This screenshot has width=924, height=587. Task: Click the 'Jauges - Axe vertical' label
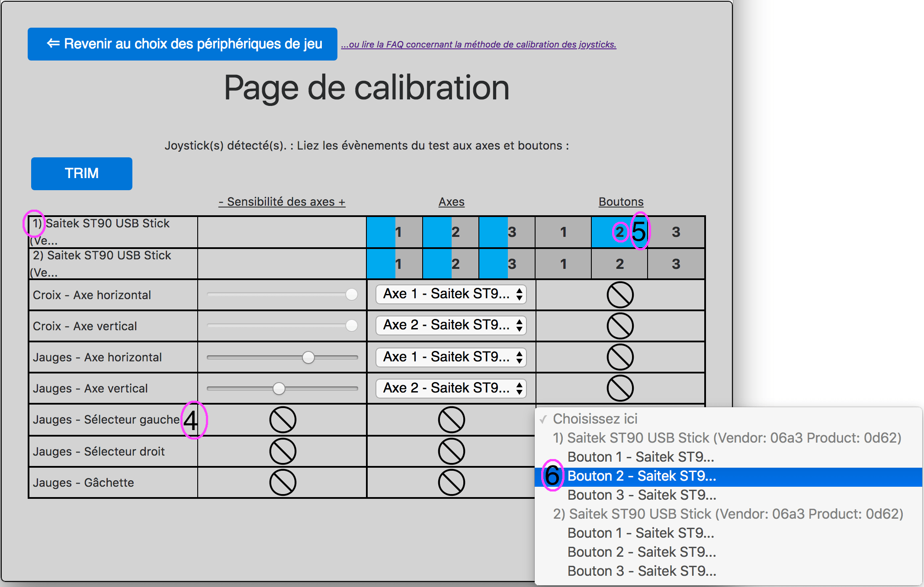(90, 389)
